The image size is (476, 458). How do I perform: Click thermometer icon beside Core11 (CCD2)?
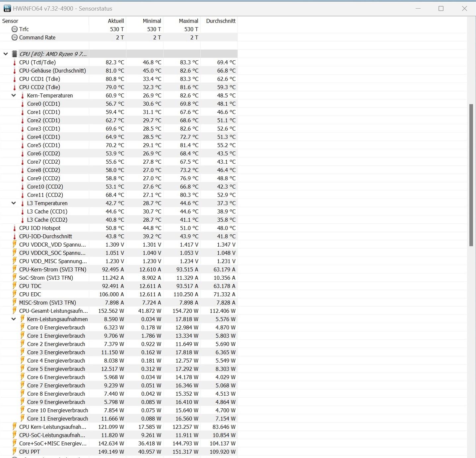pyautogui.click(x=23, y=195)
